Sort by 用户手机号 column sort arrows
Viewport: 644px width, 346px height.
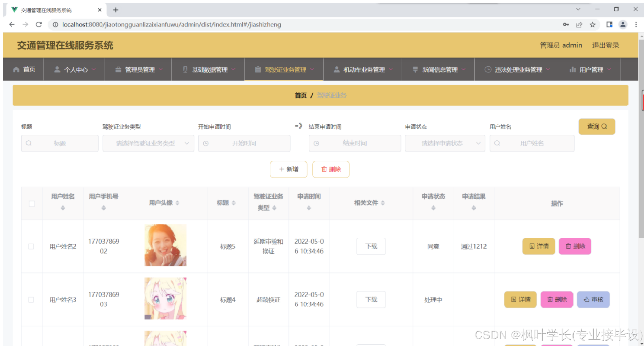(x=103, y=208)
